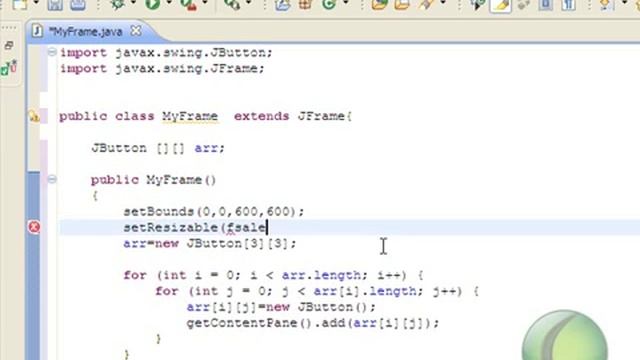The height and width of the screenshot is (360, 640).
Task: Start debugging with the green bug icon
Action: (x=118, y=4)
